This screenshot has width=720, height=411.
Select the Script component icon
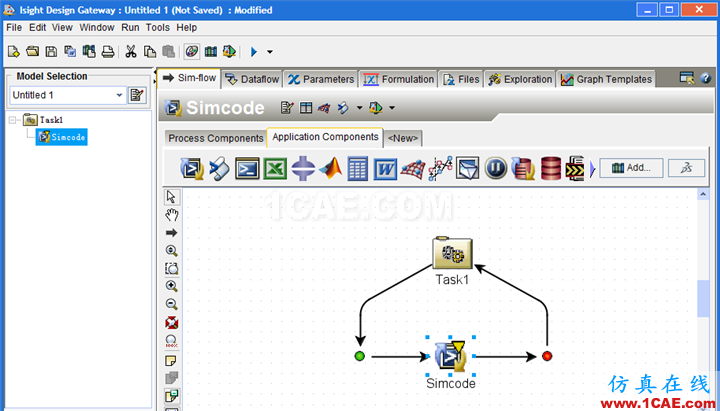pos(219,169)
